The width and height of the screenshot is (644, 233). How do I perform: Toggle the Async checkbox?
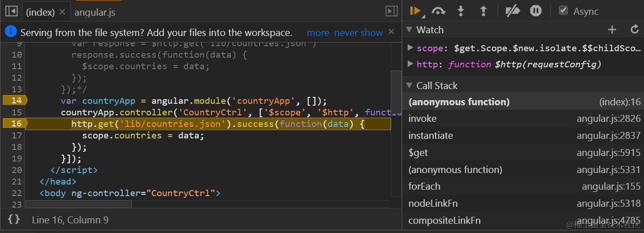coord(563,11)
